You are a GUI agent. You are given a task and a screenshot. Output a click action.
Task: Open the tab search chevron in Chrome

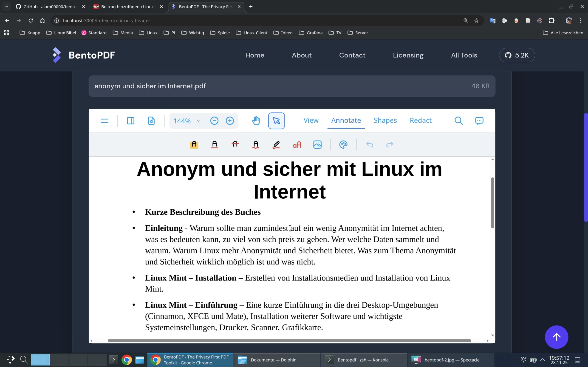coord(7,7)
